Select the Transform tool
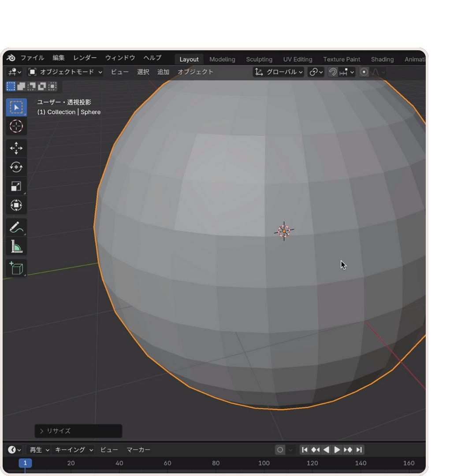Image resolution: width=476 pixels, height=476 pixels. click(x=16, y=205)
